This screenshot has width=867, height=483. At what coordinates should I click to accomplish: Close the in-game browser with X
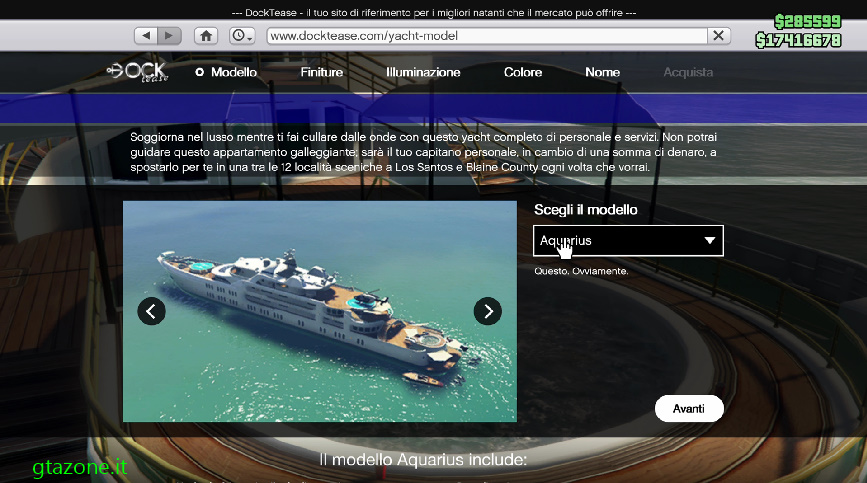719,36
